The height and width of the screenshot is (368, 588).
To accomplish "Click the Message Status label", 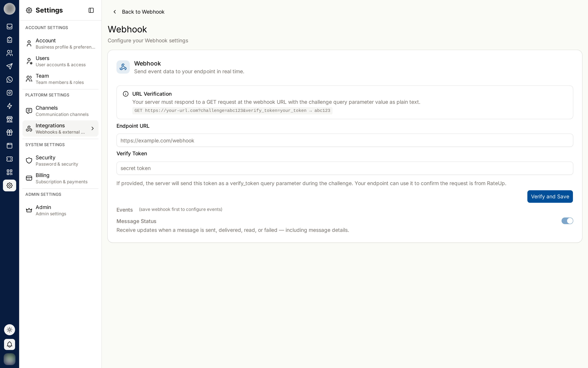I will [x=136, y=221].
